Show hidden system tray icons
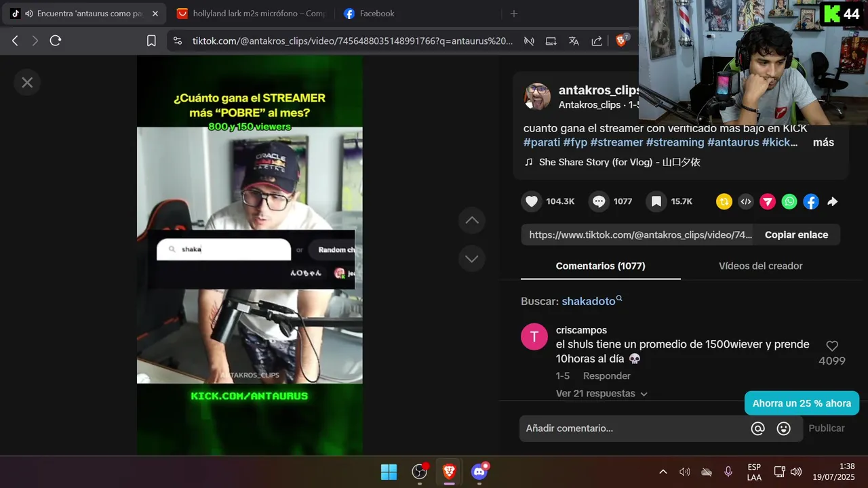The width and height of the screenshot is (868, 488). tap(663, 472)
